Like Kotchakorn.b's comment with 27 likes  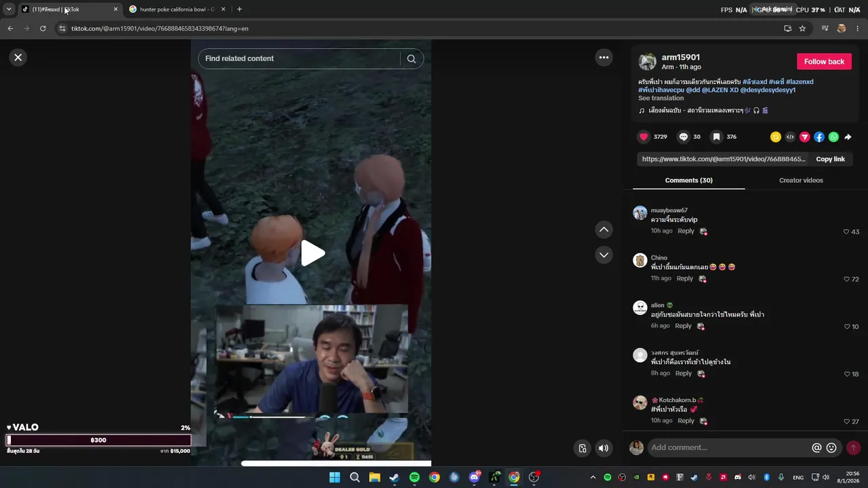846,422
